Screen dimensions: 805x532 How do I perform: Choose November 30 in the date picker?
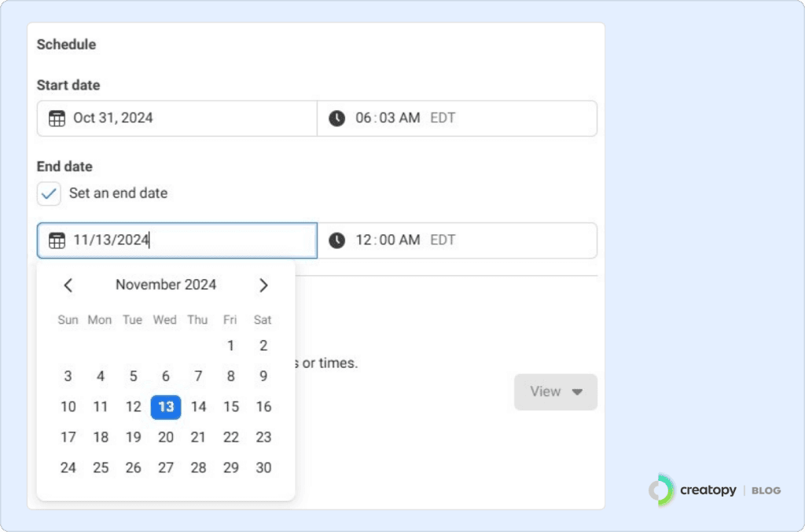(263, 468)
